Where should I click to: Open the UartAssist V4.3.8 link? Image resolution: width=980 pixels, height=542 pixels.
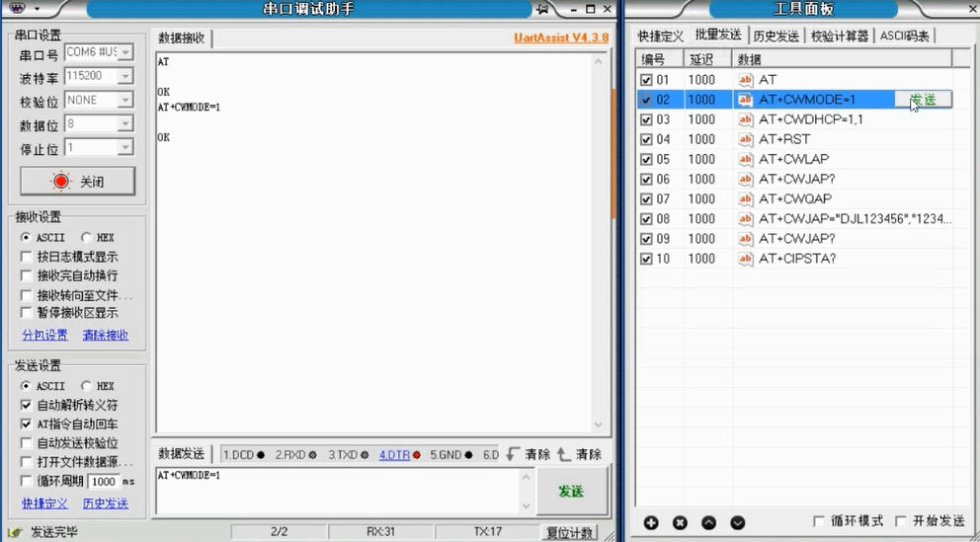tap(560, 38)
